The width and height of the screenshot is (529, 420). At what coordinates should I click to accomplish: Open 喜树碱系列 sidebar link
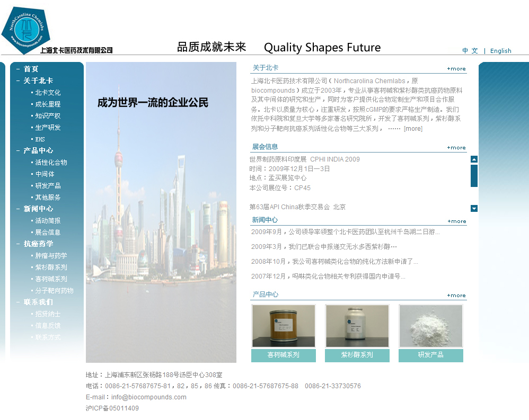tap(51, 279)
